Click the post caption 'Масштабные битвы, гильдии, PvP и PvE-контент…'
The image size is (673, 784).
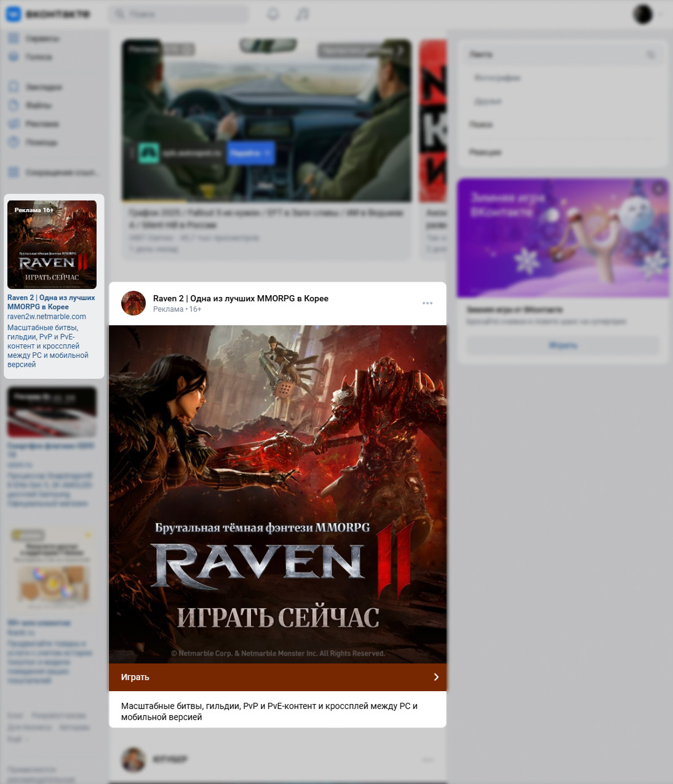click(269, 711)
